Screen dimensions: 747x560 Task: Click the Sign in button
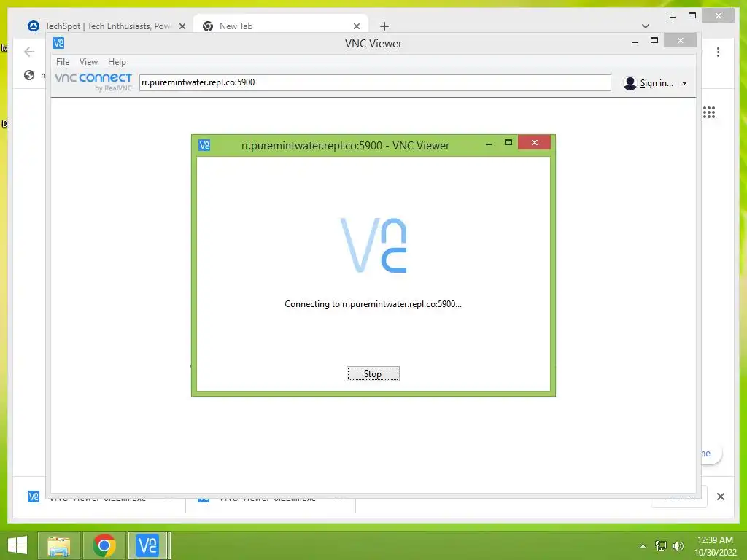656,83
